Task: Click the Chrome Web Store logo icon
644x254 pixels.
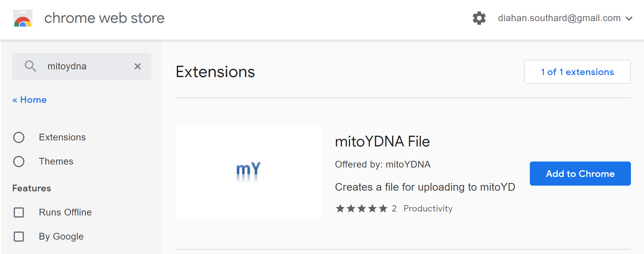Action: (23, 18)
